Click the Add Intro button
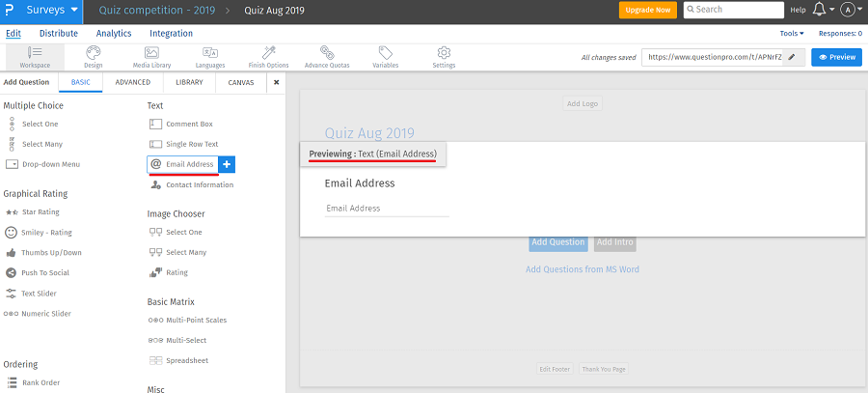Screen dimensions: 868x393 coord(615,242)
